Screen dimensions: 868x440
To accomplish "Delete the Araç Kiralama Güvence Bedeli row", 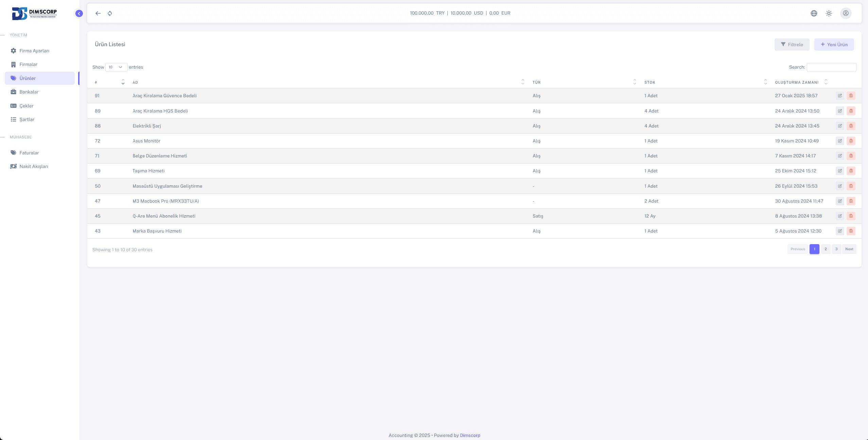I will pos(851,96).
